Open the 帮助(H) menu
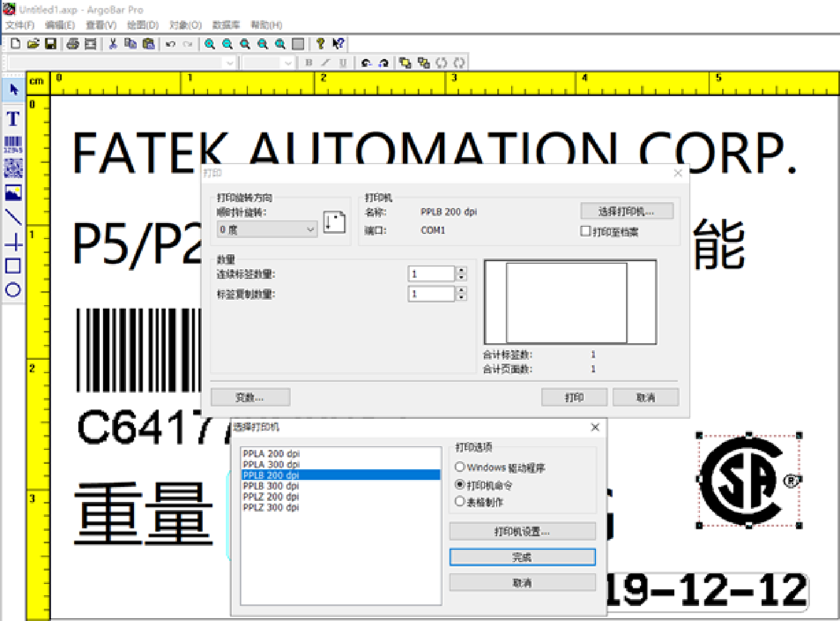Screen dimensions: 840x621 point(267,25)
